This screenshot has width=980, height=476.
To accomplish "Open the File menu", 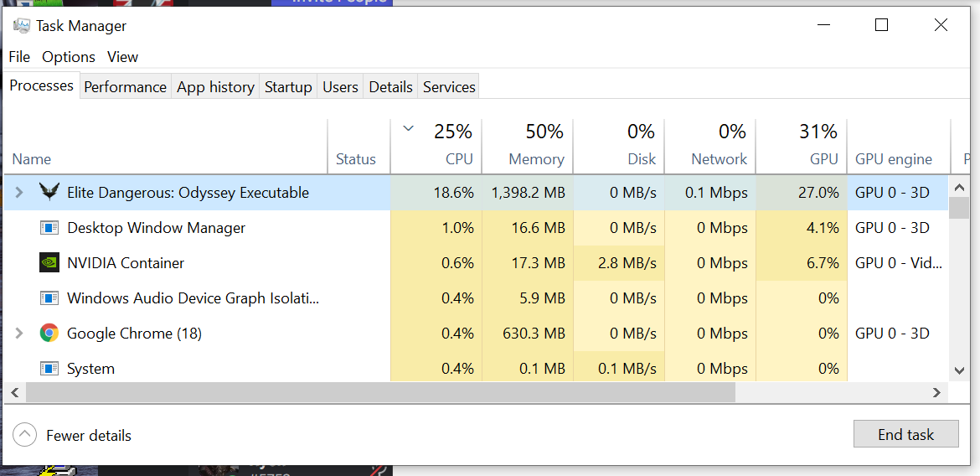I will point(19,57).
